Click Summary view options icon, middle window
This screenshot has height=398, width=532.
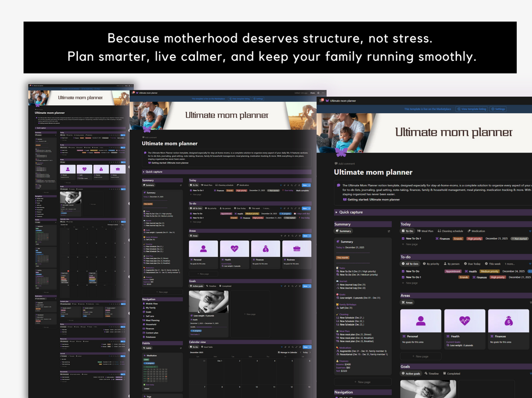(x=181, y=185)
